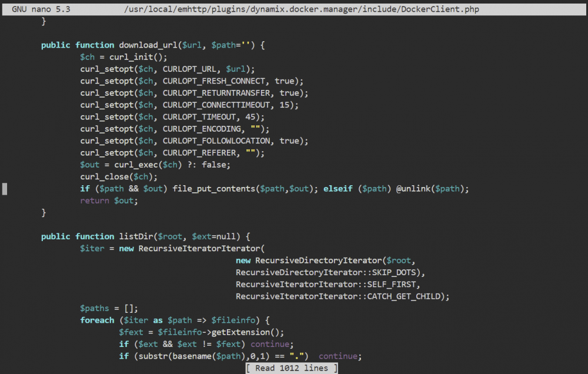Click 'CURLOPT_ENCODING' option text

[202, 129]
